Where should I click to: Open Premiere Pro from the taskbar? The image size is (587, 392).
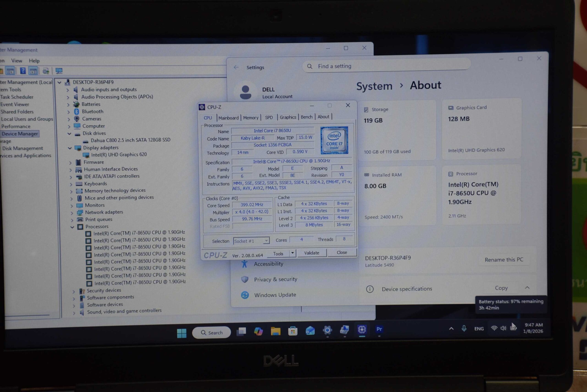[379, 329]
